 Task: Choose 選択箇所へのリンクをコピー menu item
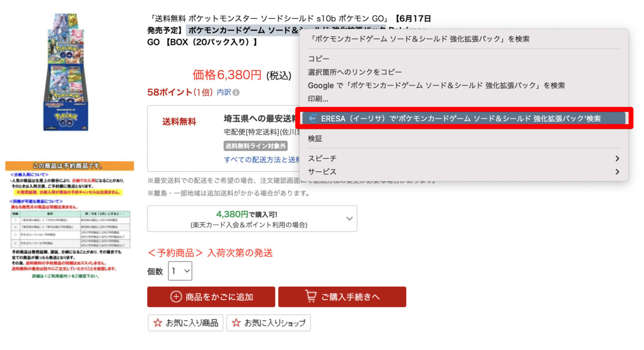coord(355,72)
